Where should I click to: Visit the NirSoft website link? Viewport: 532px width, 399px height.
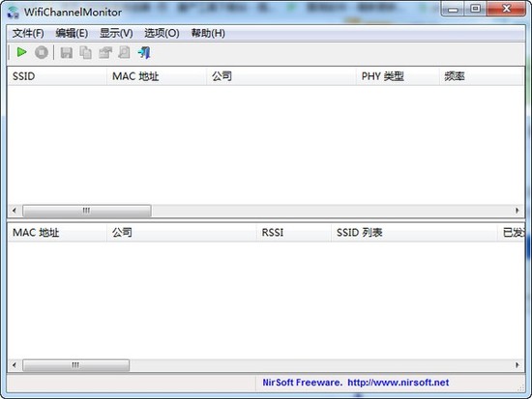(398, 383)
